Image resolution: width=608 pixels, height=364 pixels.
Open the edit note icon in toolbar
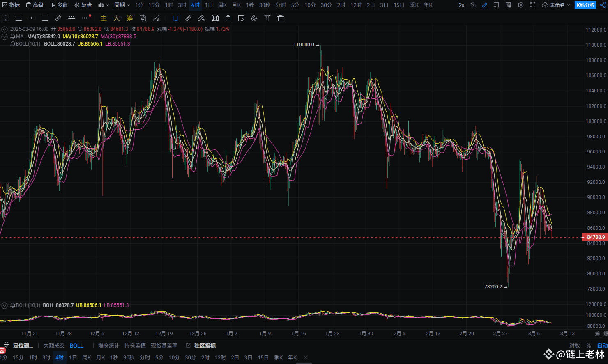pyautogui.click(x=241, y=18)
